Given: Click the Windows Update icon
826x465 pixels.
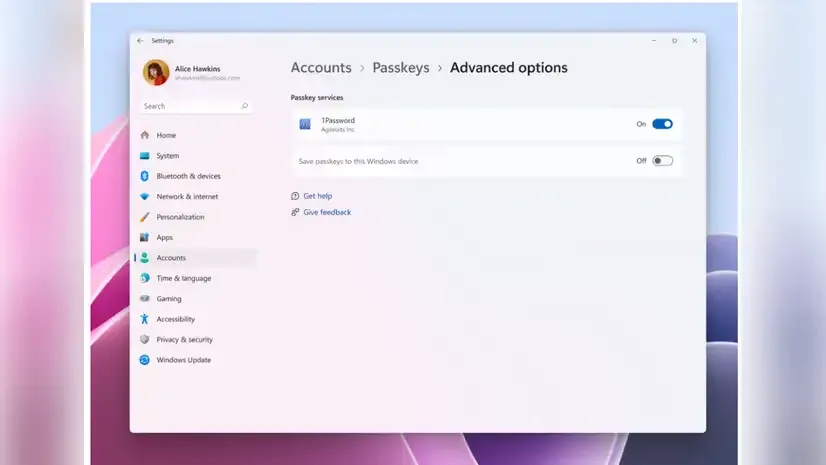Looking at the screenshot, I should 145,360.
